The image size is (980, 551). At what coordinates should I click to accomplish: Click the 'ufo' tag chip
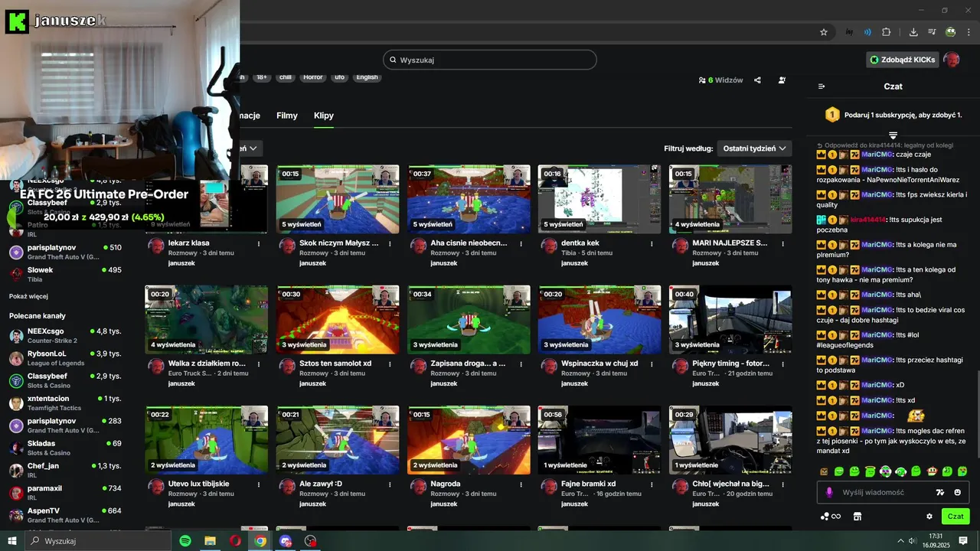[x=339, y=77]
